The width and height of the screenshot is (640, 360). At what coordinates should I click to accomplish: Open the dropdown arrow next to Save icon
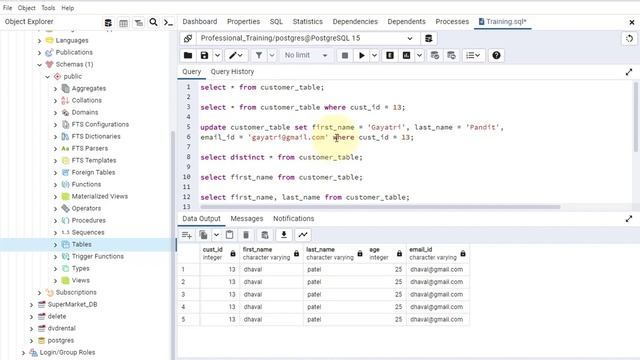(x=218, y=55)
